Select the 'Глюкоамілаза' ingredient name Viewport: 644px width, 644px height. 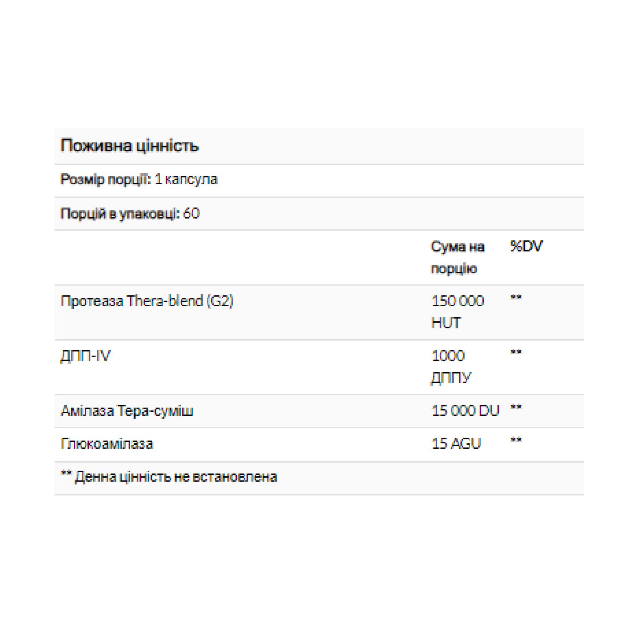coord(107,444)
